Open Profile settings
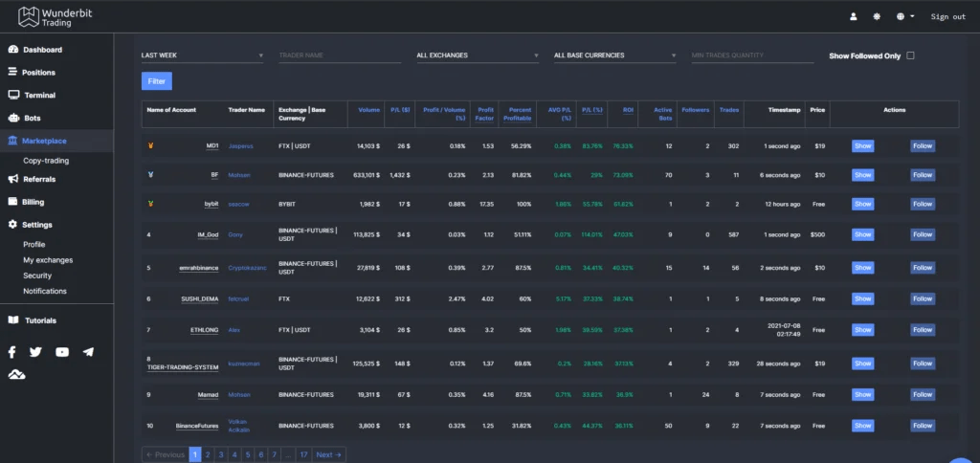Image resolution: width=980 pixels, height=463 pixels. click(34, 244)
